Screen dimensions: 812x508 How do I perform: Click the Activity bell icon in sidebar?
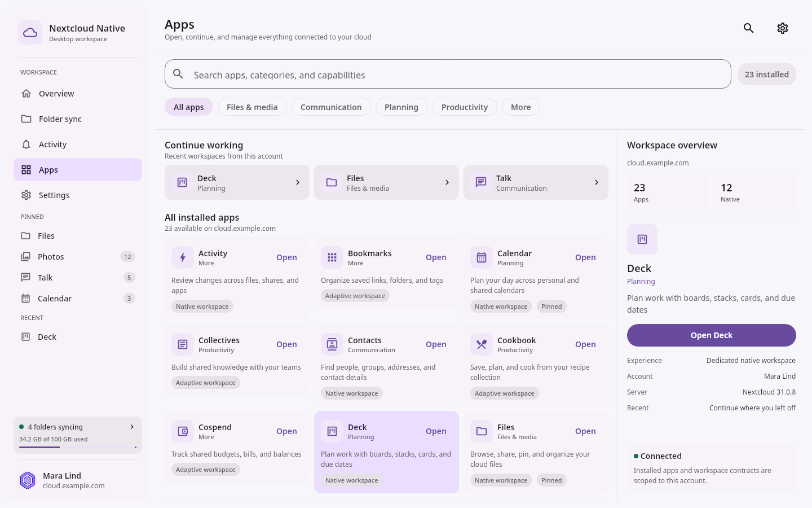[x=26, y=144]
